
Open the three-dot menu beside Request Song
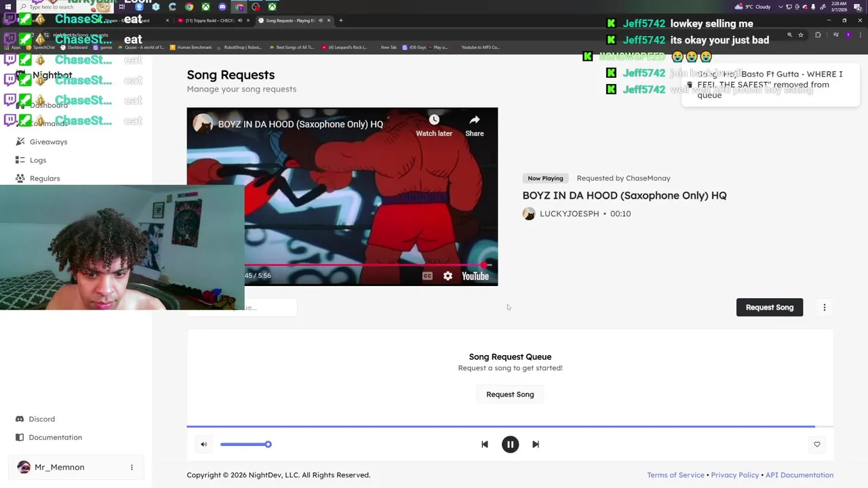point(825,307)
